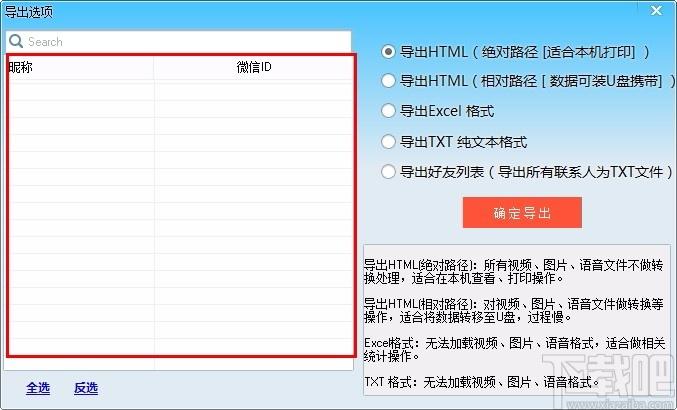Click the magnifier search icon
The image size is (677, 410).
coord(16,41)
